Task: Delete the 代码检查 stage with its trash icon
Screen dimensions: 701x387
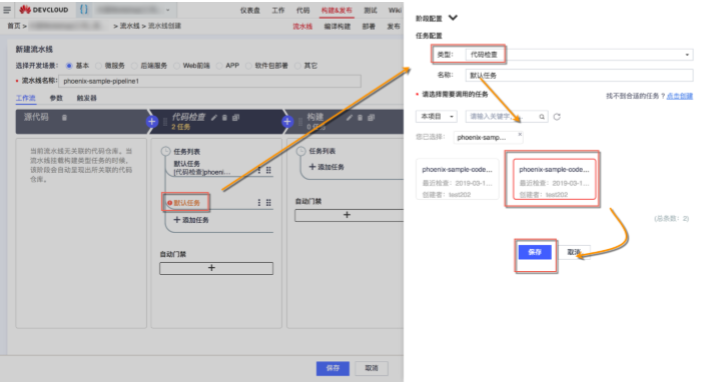Action: (x=224, y=118)
